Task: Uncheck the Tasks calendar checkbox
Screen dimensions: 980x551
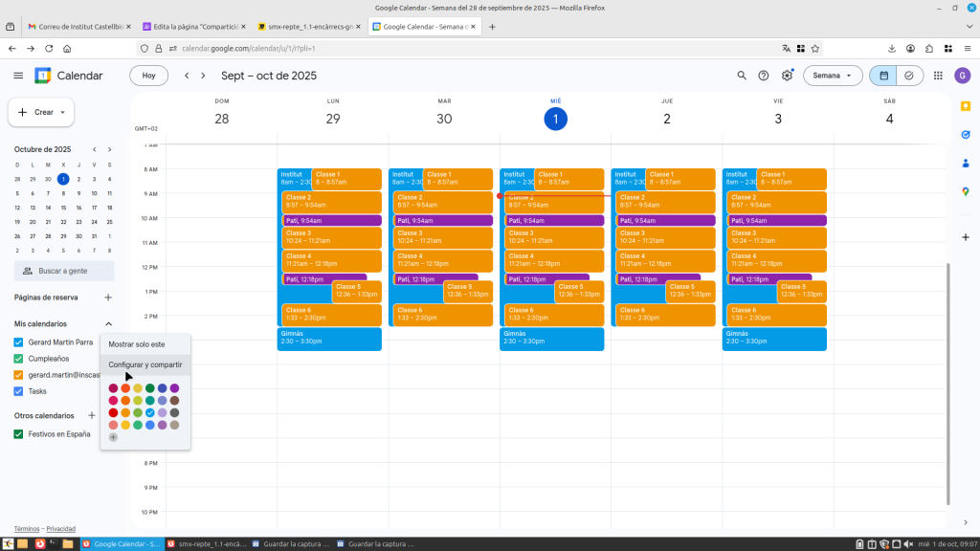Action: pyautogui.click(x=18, y=391)
